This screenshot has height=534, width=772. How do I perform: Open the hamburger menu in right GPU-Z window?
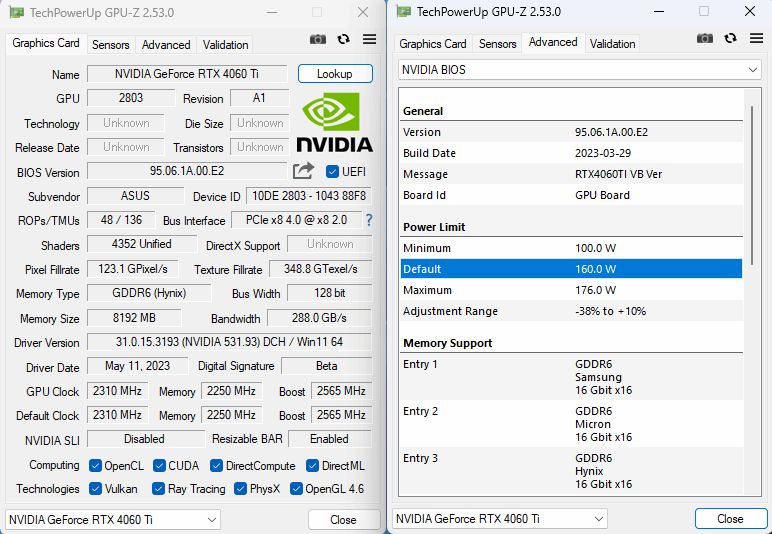tap(756, 38)
